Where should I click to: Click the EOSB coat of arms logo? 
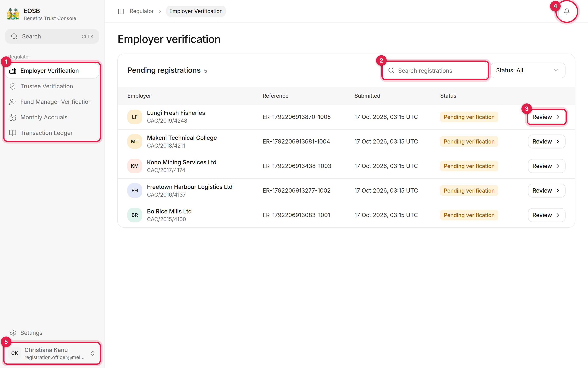13,14
